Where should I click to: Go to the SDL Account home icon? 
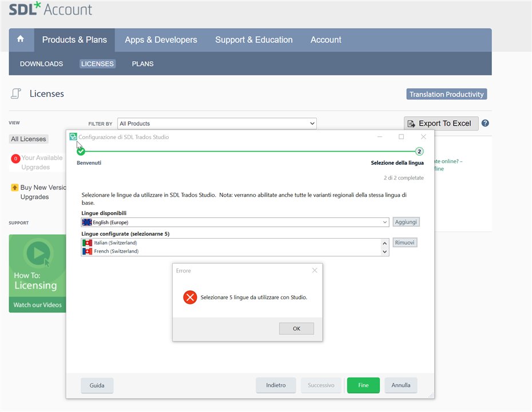(21, 39)
